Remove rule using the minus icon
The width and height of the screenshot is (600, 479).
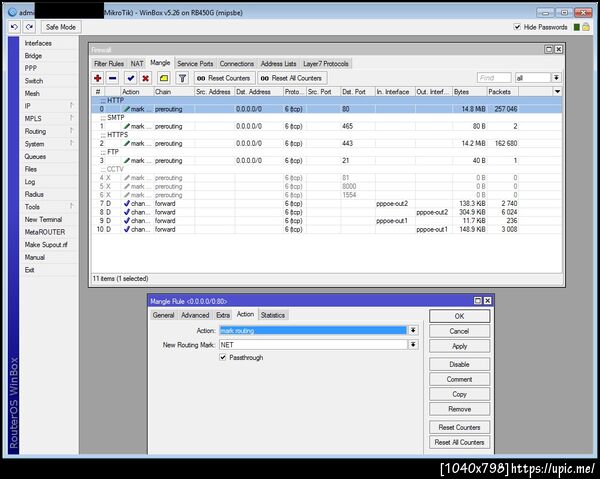[112, 78]
